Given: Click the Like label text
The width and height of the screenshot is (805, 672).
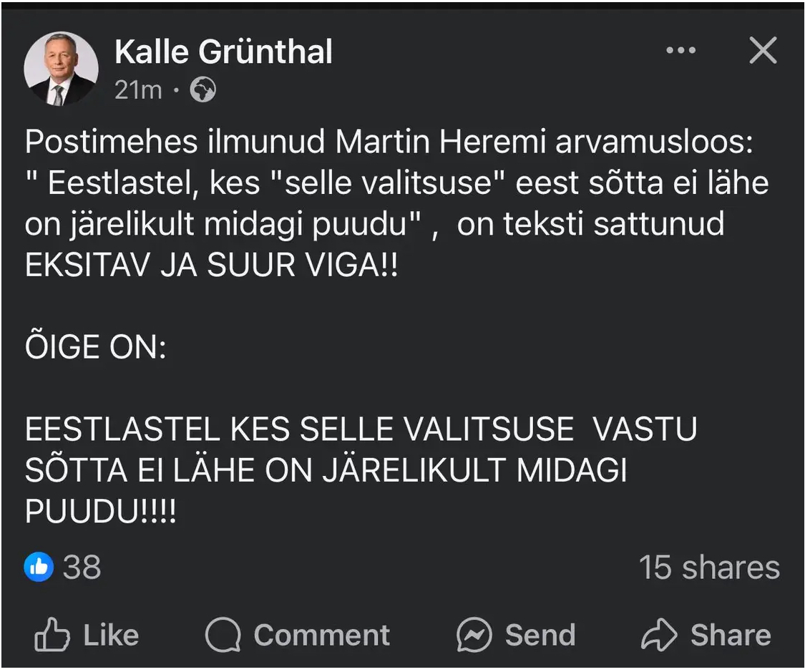Looking at the screenshot, I should pos(111,636).
